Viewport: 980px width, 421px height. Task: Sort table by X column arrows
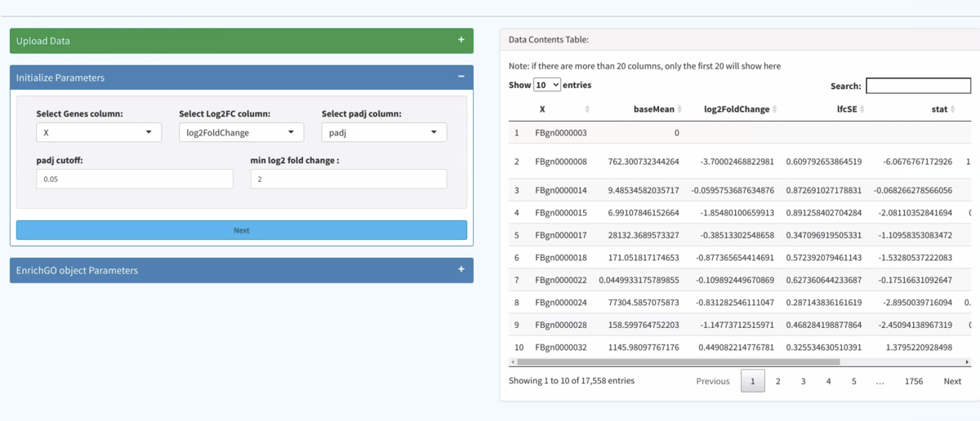[x=587, y=109]
